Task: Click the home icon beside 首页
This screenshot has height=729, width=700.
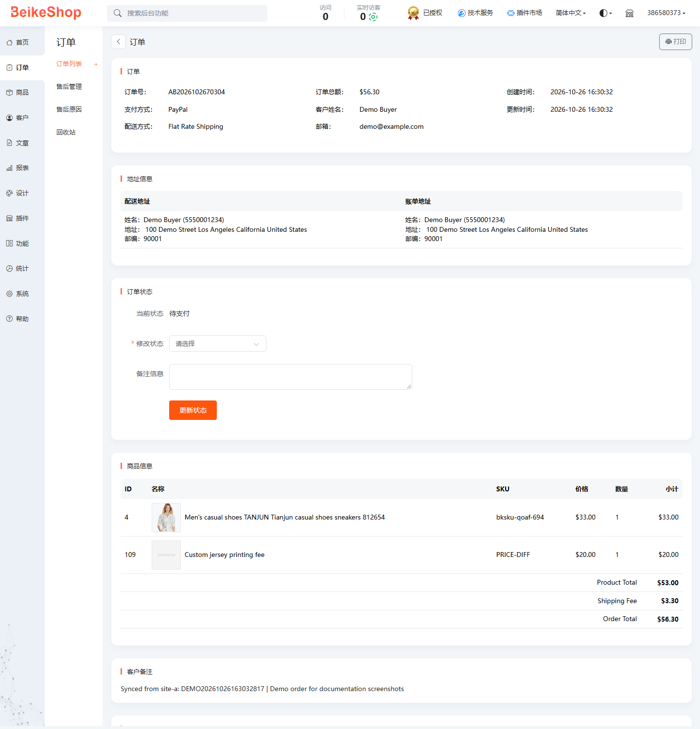Action: pyautogui.click(x=9, y=43)
